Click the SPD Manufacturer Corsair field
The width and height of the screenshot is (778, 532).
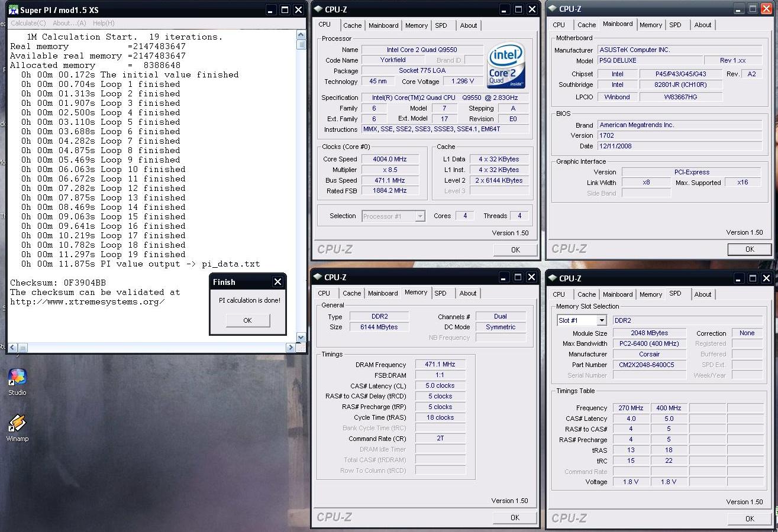(650, 354)
